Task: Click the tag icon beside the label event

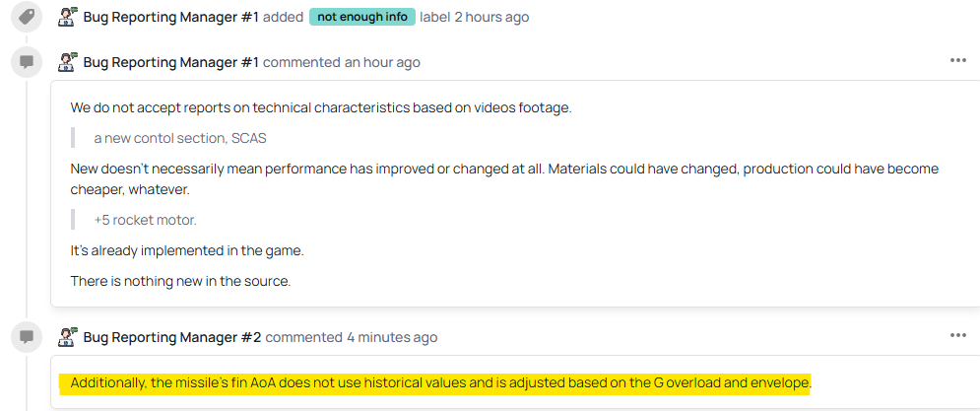Action: 28,17
